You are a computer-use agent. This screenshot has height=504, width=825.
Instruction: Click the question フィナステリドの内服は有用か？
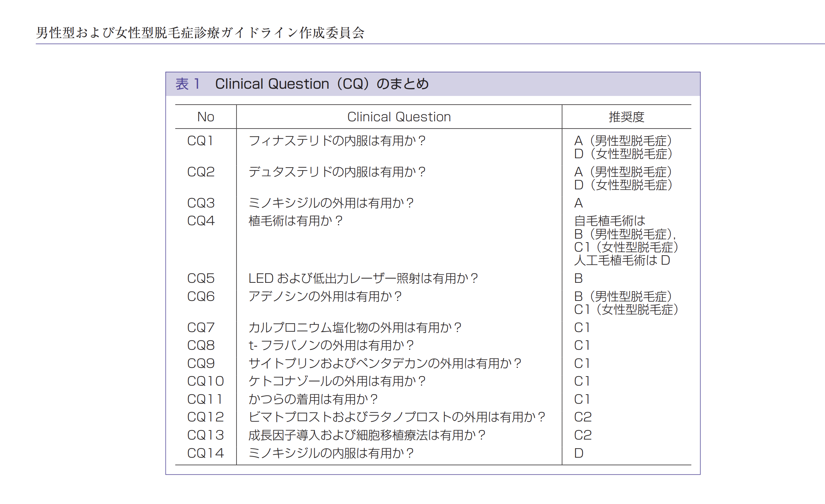(337, 141)
